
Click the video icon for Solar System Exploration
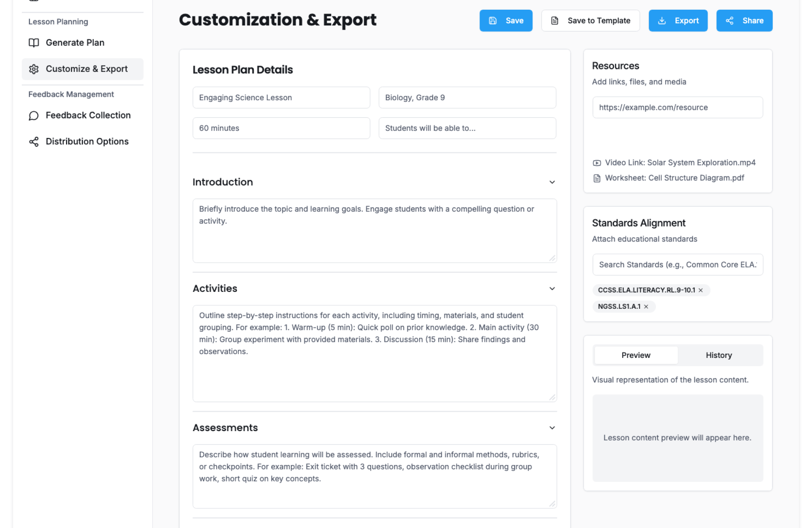597,163
